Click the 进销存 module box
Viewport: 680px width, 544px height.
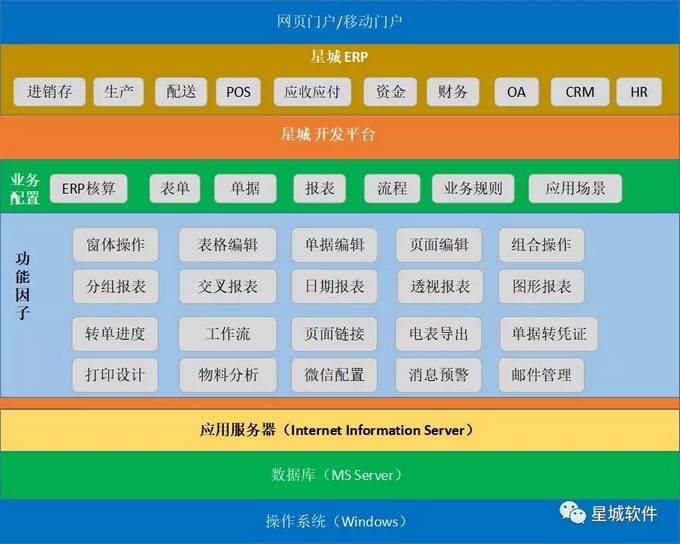tap(49, 92)
